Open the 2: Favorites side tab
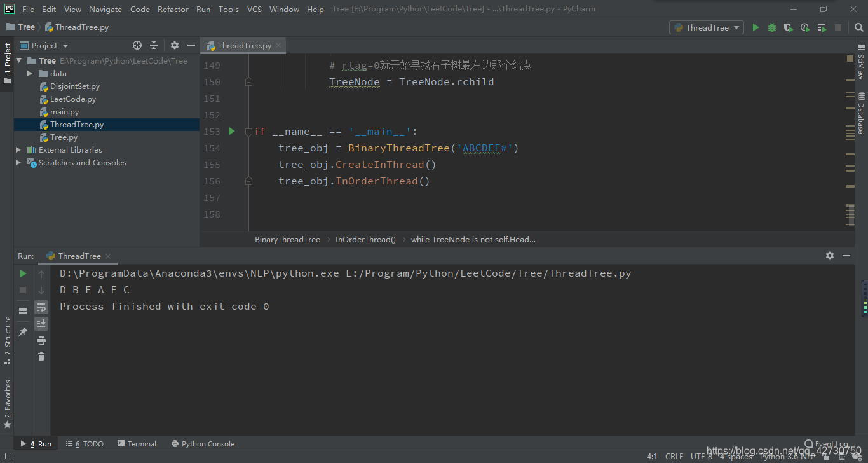The width and height of the screenshot is (868, 463). 7,404
